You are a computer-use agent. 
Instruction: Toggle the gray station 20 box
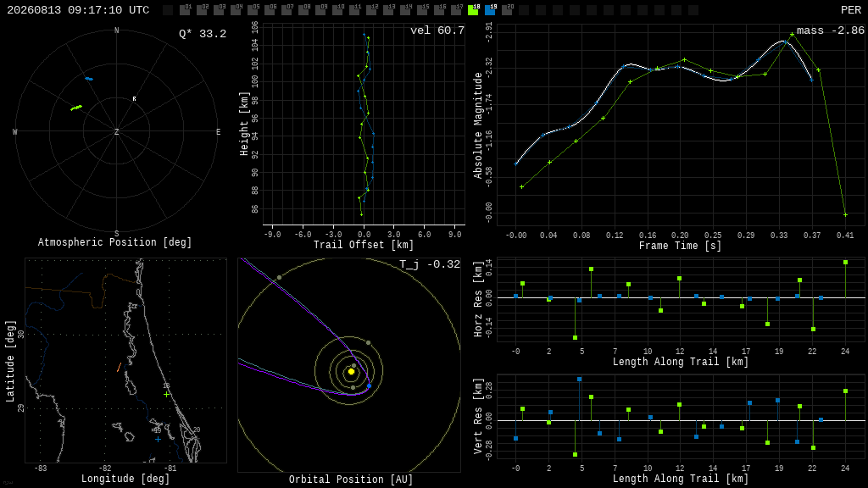click(x=507, y=10)
